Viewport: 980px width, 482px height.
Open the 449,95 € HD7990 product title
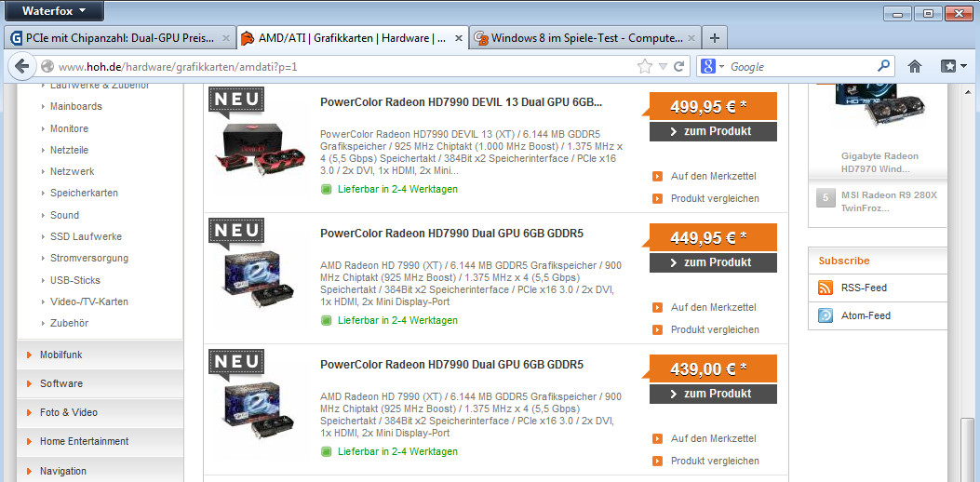(x=451, y=234)
